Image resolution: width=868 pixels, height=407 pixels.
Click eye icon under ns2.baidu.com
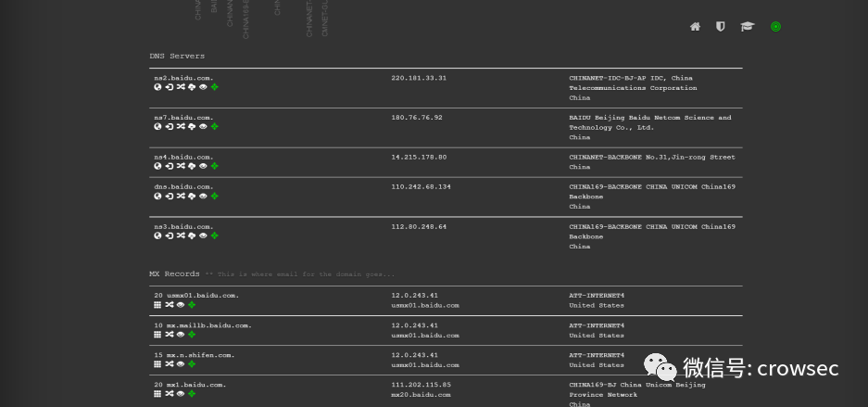pos(203,87)
